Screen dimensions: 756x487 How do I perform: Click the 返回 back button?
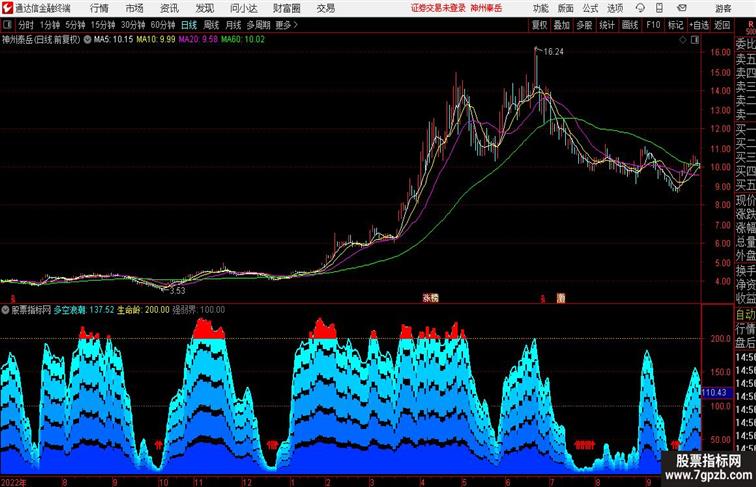722,25
